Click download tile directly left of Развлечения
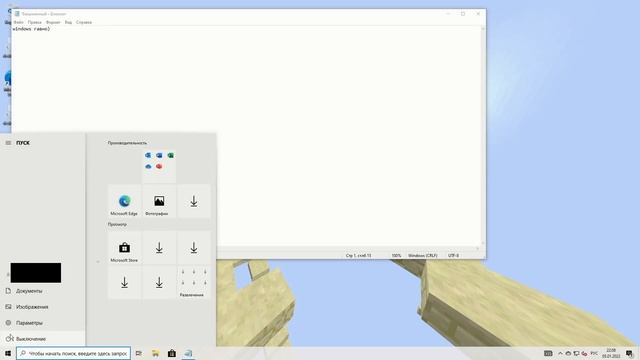Image resolution: width=640 pixels, height=360 pixels. [x=159, y=282]
